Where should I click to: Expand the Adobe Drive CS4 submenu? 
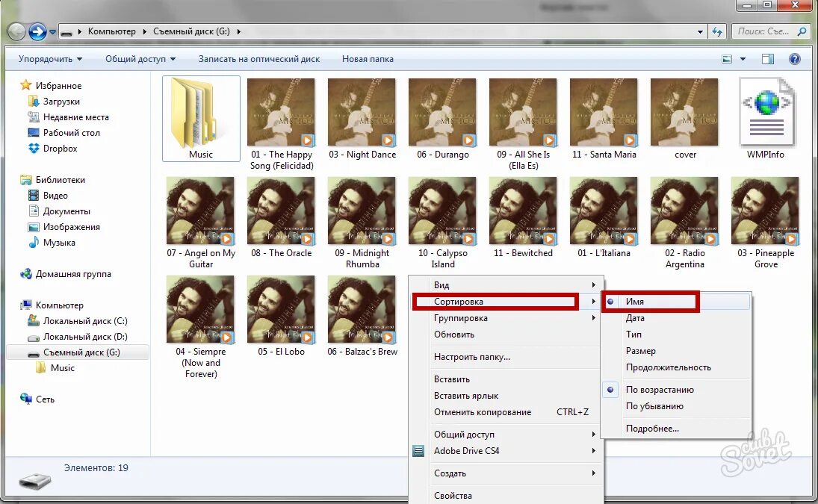point(506,451)
